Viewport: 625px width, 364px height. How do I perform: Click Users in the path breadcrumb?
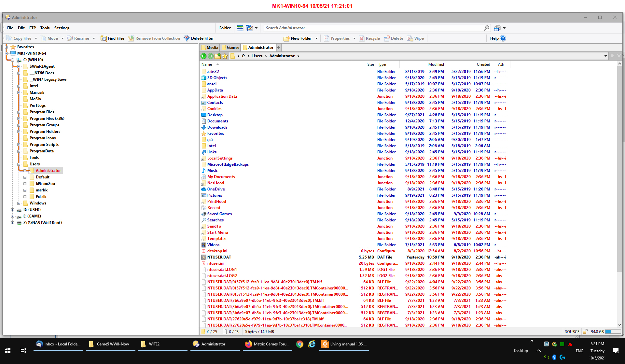(257, 56)
